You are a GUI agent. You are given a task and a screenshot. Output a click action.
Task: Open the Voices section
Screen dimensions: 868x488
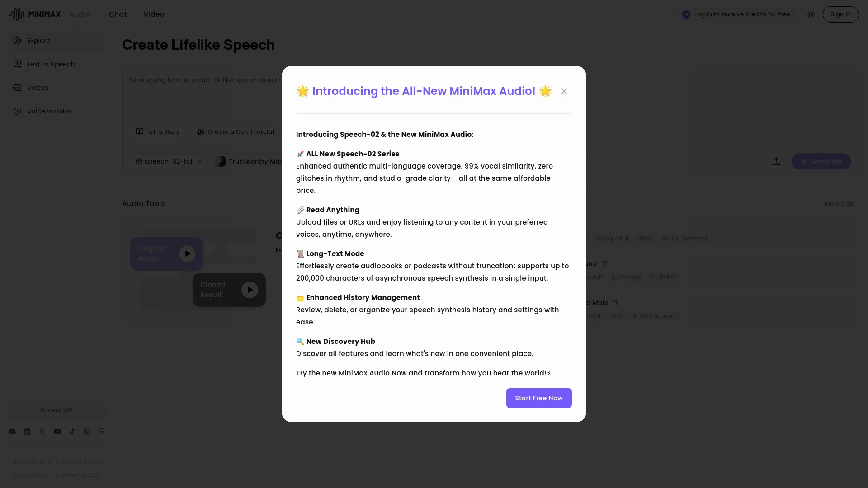coord(38,87)
